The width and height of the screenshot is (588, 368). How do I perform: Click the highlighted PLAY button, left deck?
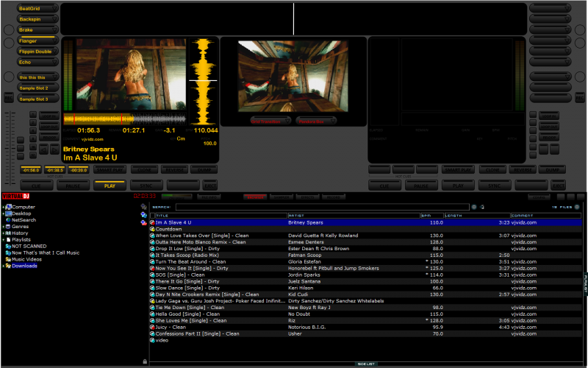click(110, 185)
